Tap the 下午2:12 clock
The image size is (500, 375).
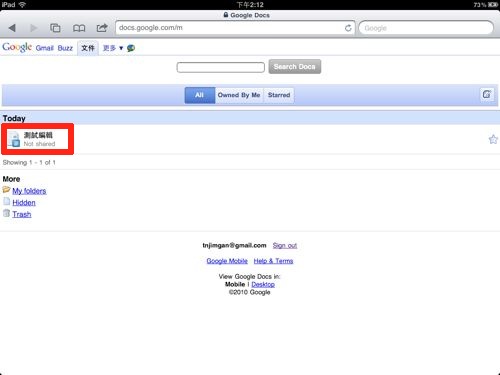pyautogui.click(x=250, y=5)
